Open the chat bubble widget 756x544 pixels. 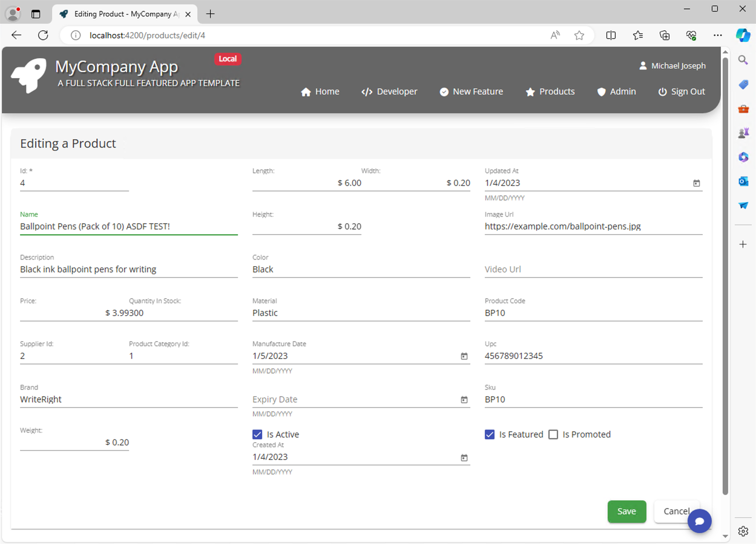[x=700, y=521]
